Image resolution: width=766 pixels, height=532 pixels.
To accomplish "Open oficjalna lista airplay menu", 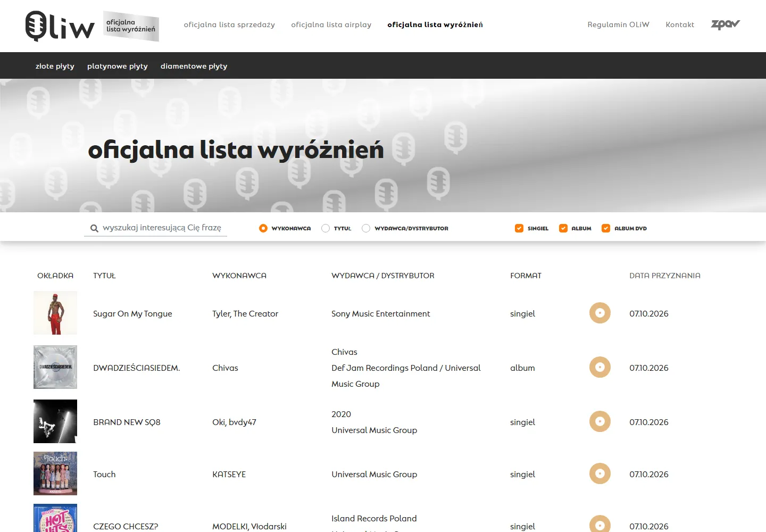I will tap(331, 24).
